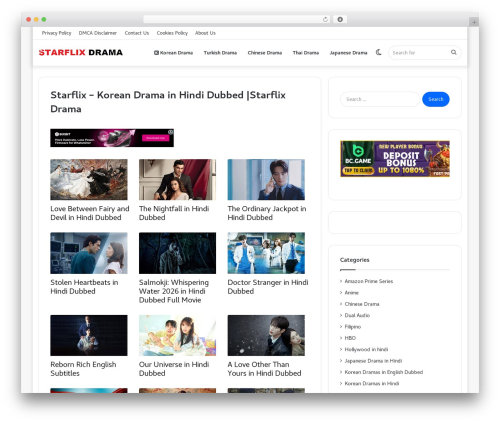Click the Korean Drama menu icon
This screenshot has width=500, height=423.
(156, 53)
